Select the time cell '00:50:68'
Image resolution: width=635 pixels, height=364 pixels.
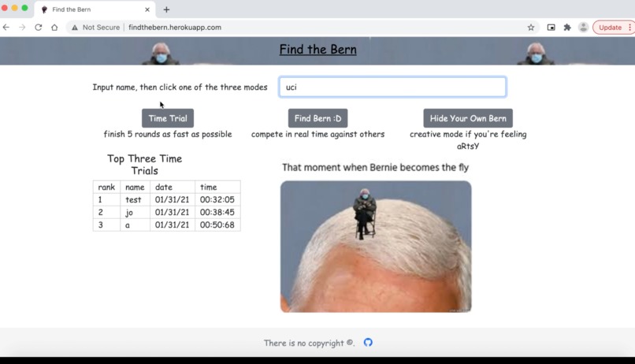(x=217, y=225)
